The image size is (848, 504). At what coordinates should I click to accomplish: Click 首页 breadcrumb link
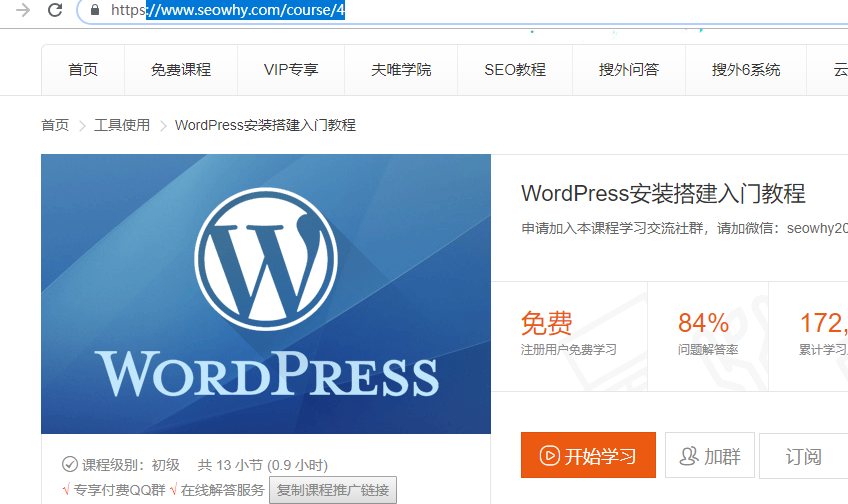pos(55,125)
